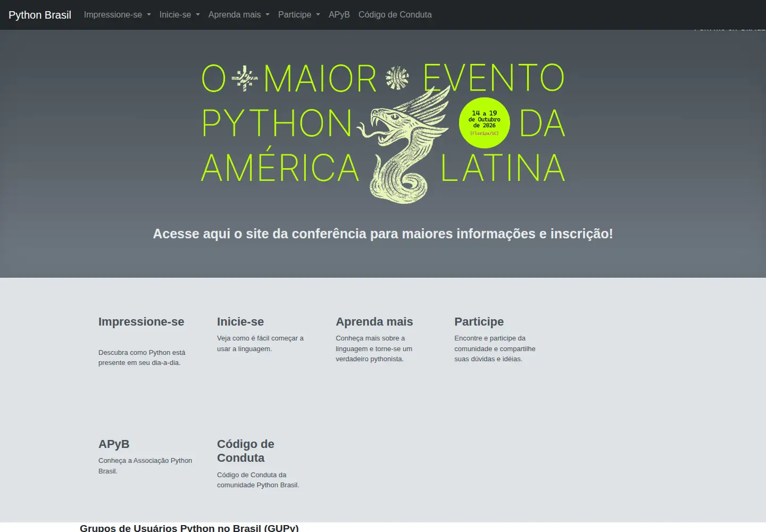This screenshot has width=766, height=532.
Task: Open Código de Conduta in navbar
Action: (x=395, y=15)
